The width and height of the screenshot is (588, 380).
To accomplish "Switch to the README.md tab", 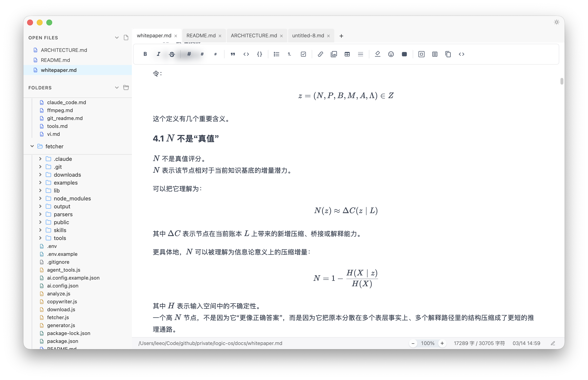I will point(201,36).
